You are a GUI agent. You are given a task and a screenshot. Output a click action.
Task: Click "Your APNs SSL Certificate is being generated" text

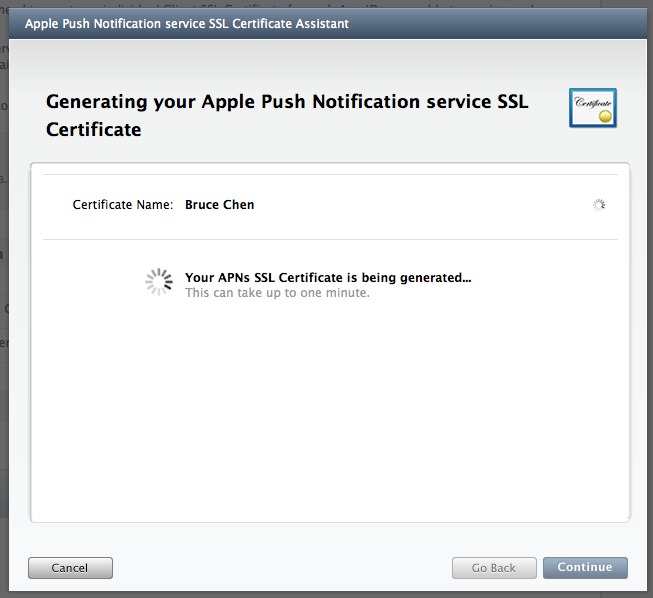click(x=328, y=278)
